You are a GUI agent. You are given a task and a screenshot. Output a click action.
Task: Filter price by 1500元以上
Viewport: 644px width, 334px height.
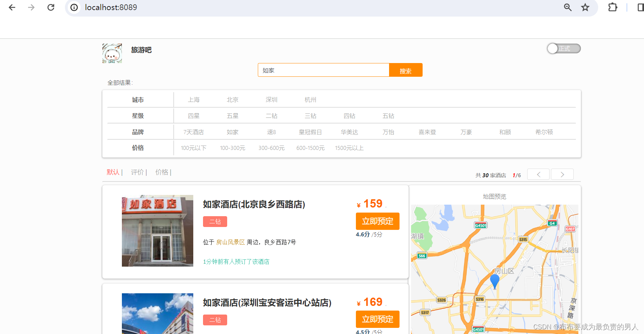click(x=349, y=148)
